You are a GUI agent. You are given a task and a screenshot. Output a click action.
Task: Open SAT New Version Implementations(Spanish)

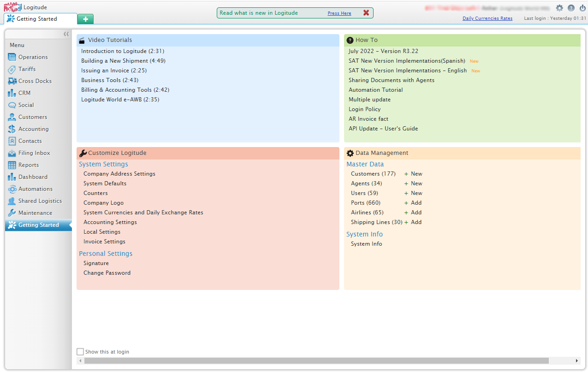[407, 61]
